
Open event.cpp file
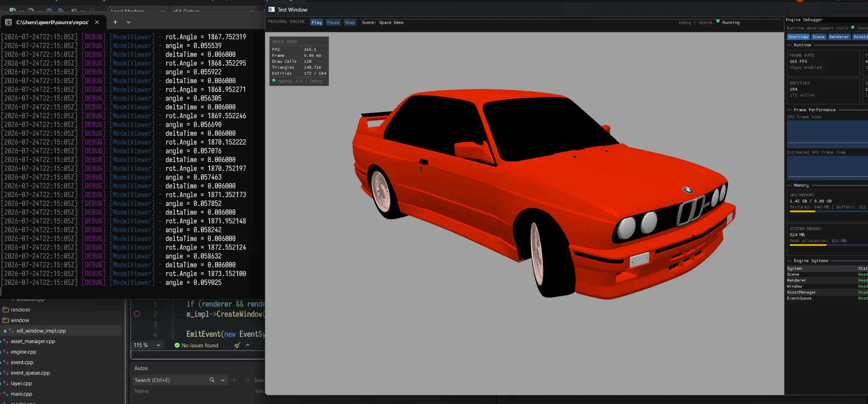[x=22, y=362]
